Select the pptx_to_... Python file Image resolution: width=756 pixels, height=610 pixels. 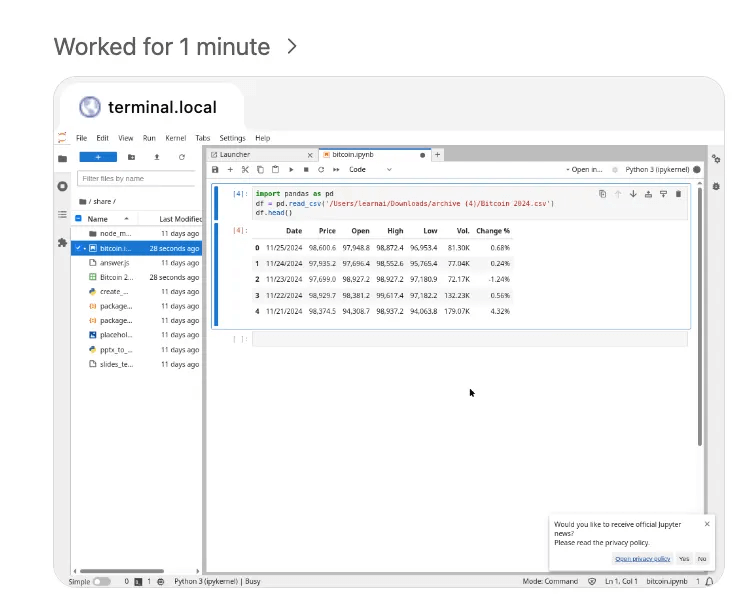click(136, 350)
